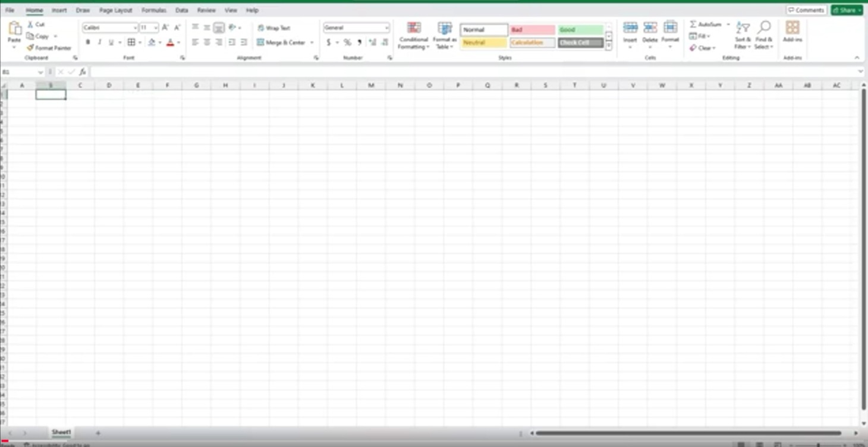Apply fill color with the paint bucket

click(x=152, y=42)
